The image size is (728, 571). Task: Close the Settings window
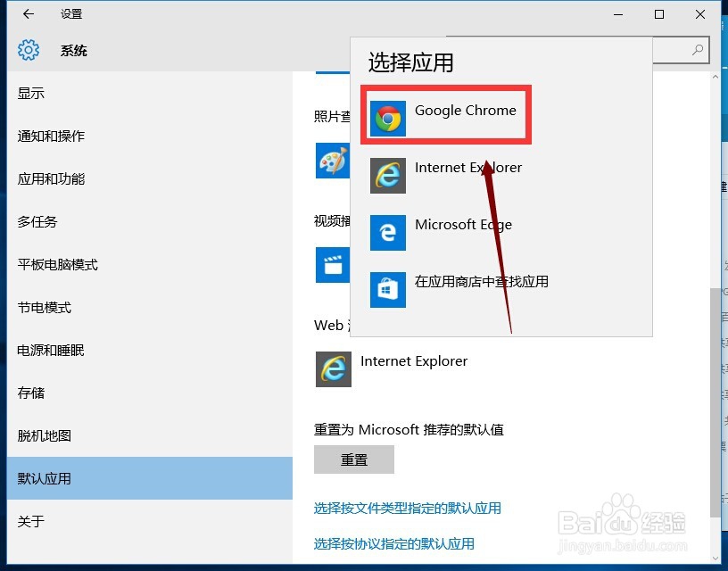[x=700, y=14]
